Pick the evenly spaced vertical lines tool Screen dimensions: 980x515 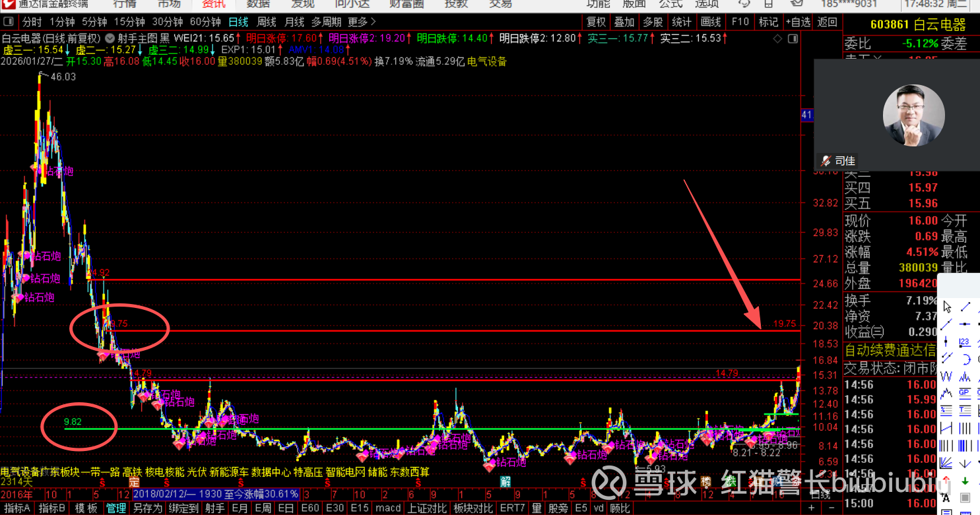[948, 445]
